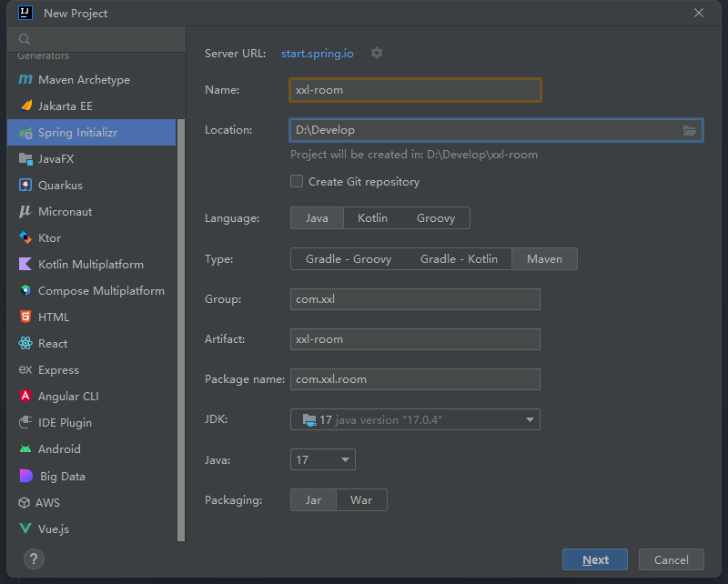Select Groovy as the language

(436, 217)
